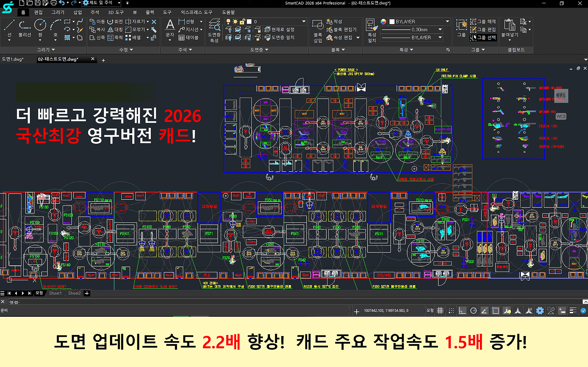Screen dimensions: 588x367
Task: Toggle grid display in status bar
Action: [x=440, y=311]
